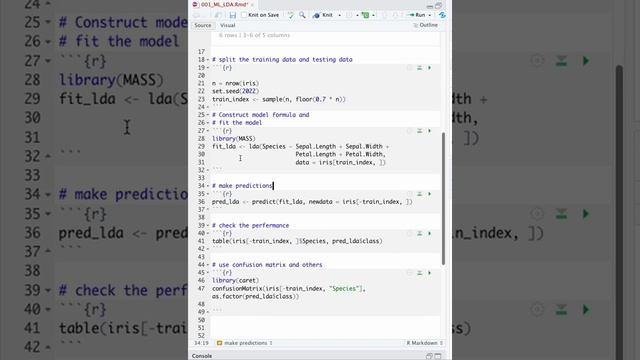
Task: Open R Markdown file type selector
Action: click(x=424, y=343)
